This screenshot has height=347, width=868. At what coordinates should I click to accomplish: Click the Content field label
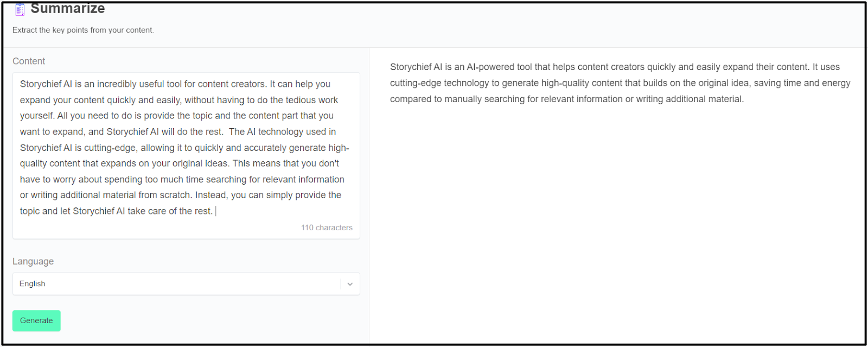click(x=29, y=61)
